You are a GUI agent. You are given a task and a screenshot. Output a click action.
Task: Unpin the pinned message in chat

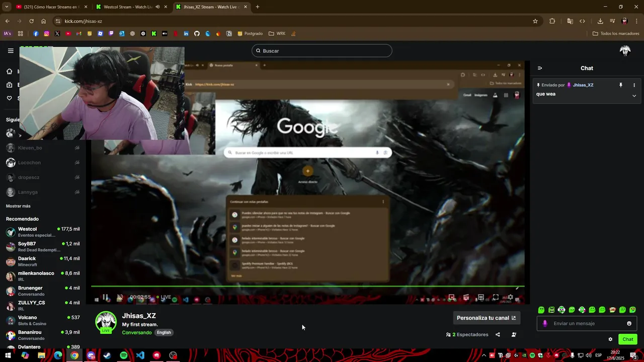click(621, 85)
